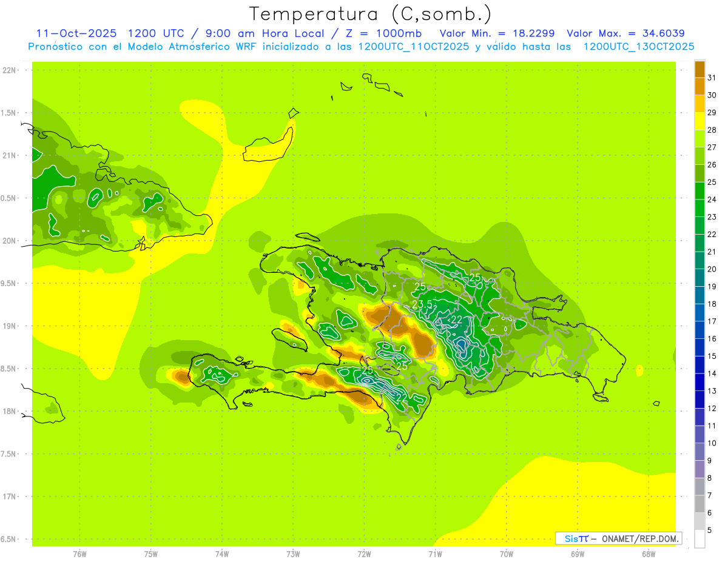The image size is (728, 562).
Task: Pick the white swatch below 5 on the colorbar
Action: point(699,539)
